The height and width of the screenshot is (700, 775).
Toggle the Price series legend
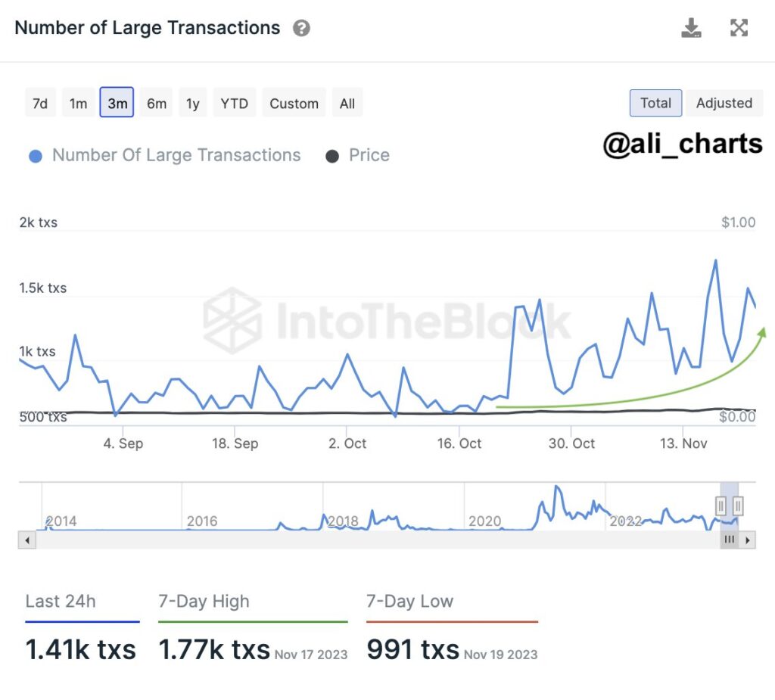pos(358,156)
